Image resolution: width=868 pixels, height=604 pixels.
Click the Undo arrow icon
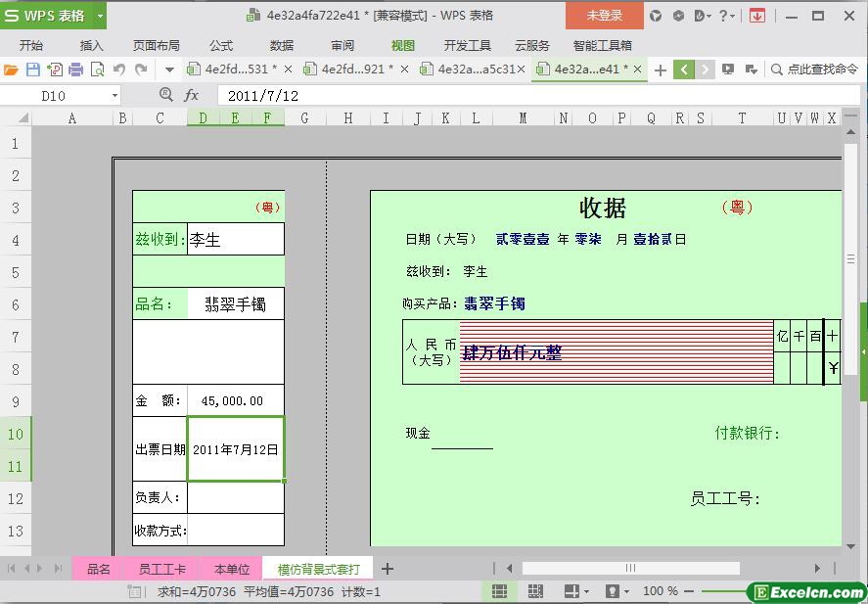(x=119, y=70)
